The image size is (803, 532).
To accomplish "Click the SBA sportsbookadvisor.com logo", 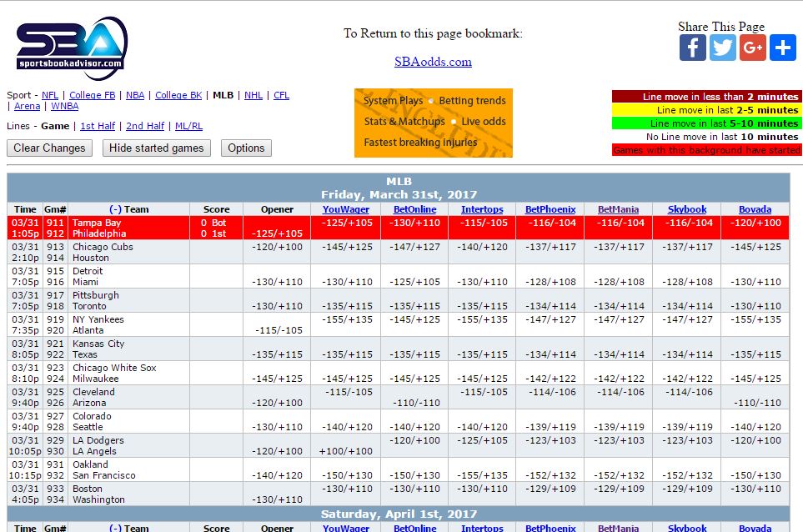I will point(72,48).
